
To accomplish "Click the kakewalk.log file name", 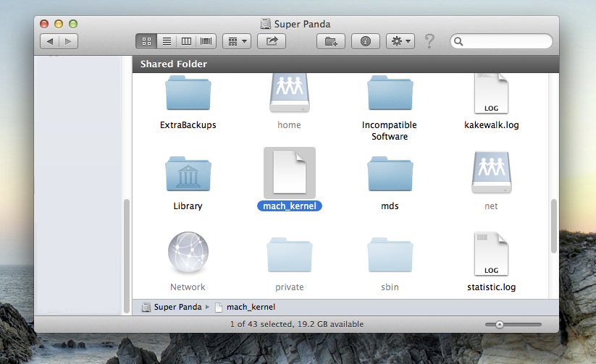I will 492,125.
